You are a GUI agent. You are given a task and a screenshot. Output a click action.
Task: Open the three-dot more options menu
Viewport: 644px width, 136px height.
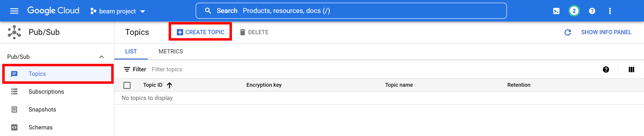tap(610, 11)
